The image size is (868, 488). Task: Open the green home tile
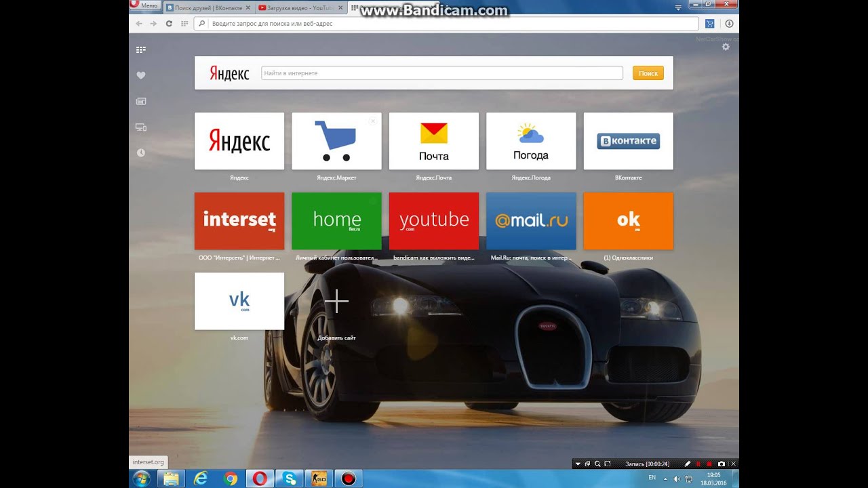[x=336, y=221]
